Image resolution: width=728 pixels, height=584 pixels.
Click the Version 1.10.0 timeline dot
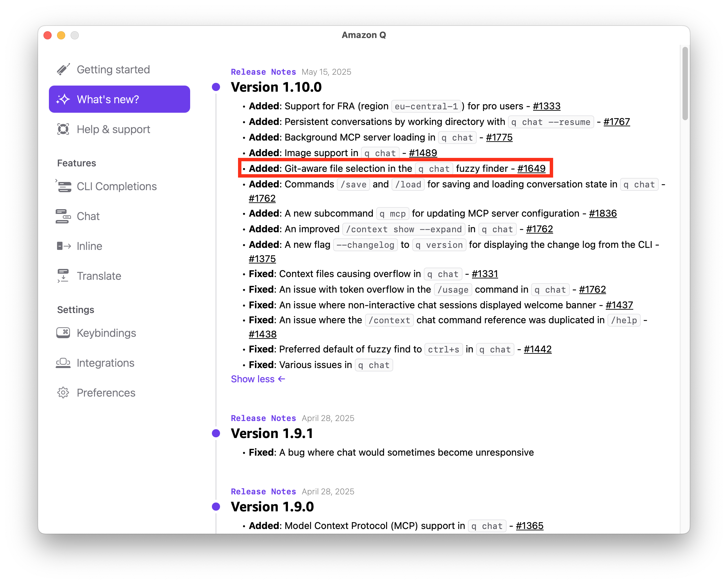coord(216,87)
